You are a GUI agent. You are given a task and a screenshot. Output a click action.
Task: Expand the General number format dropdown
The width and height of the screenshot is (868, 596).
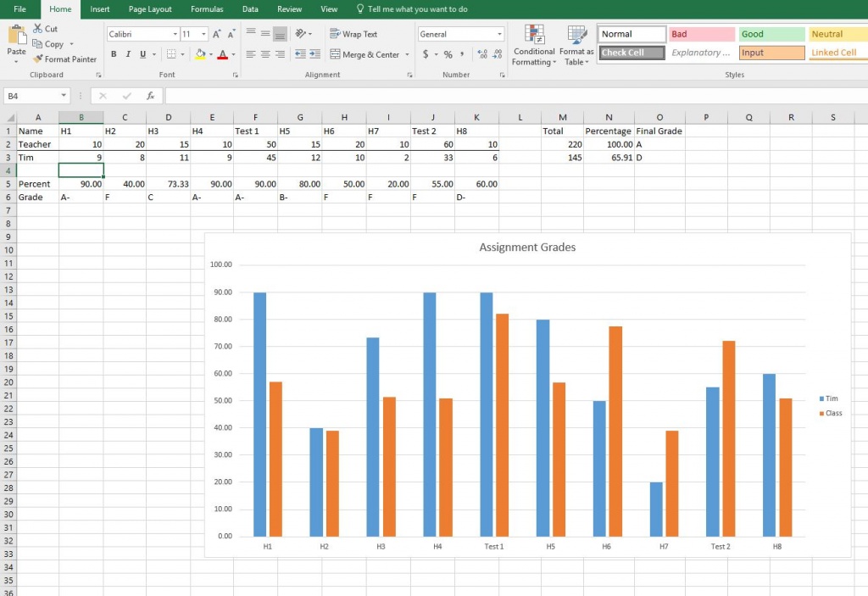499,34
